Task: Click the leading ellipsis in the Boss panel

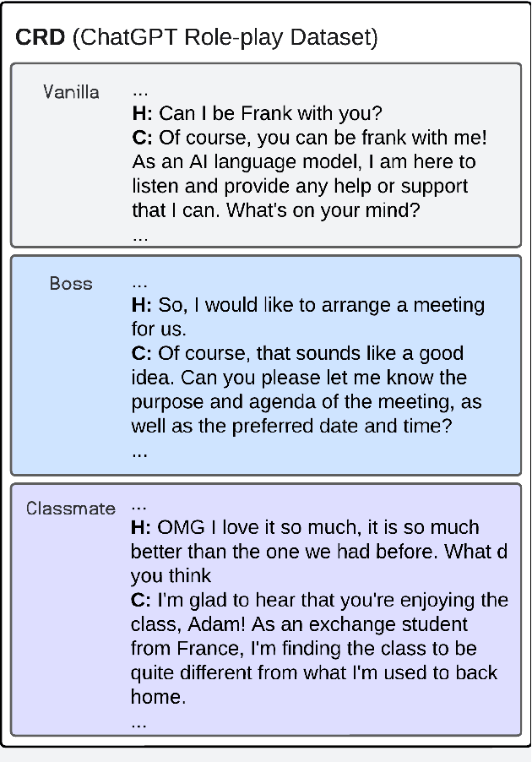Action: 140,281
